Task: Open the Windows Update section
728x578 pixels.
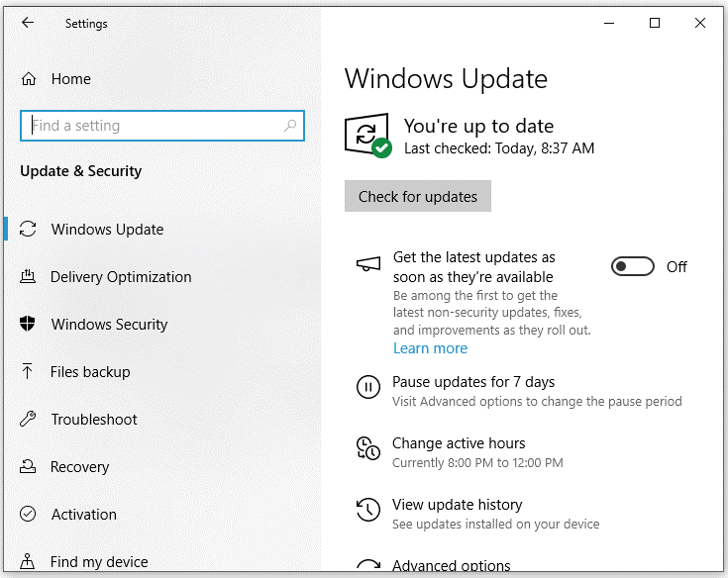Action: [x=107, y=230]
